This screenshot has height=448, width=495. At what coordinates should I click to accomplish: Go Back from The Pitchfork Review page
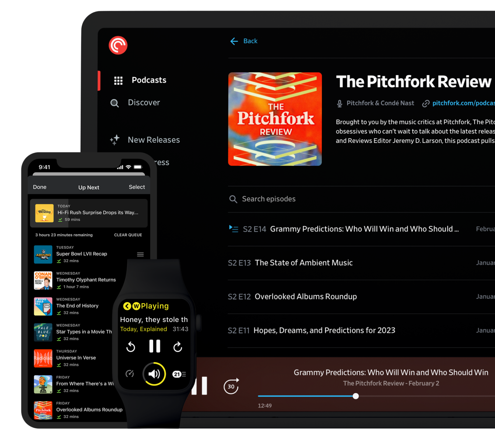tap(244, 41)
